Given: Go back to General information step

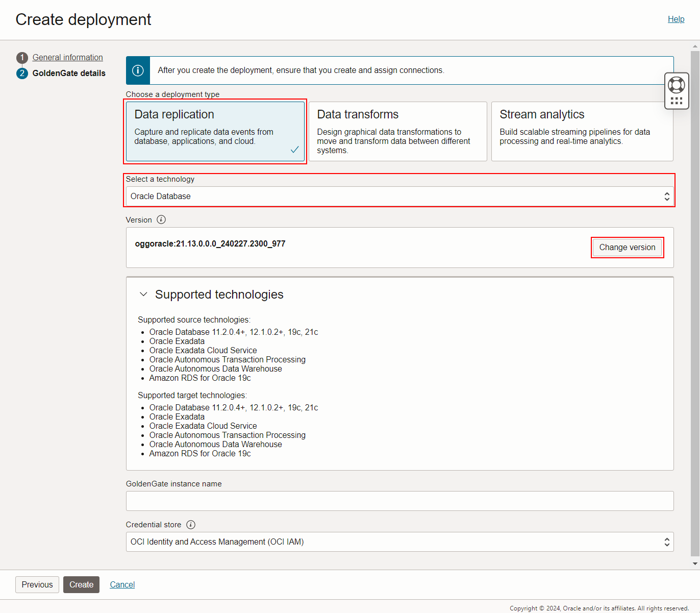Looking at the screenshot, I should coord(67,57).
